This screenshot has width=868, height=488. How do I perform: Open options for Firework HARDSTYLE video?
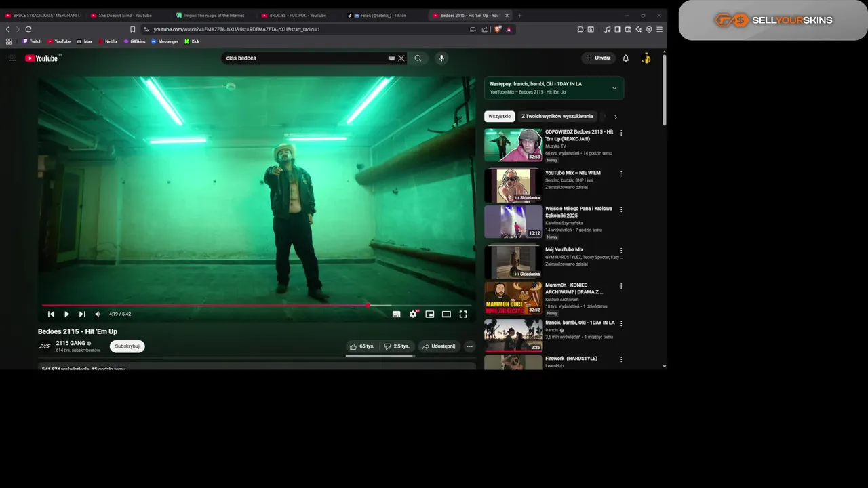[621, 359]
